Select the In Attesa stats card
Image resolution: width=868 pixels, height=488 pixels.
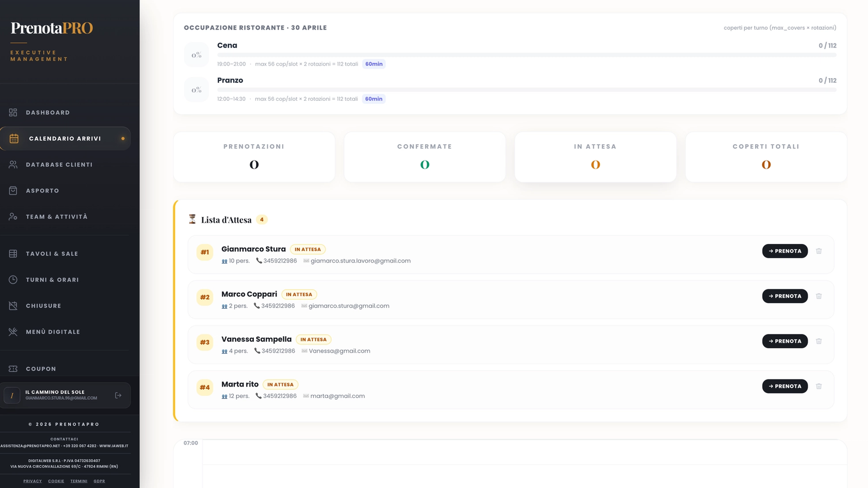click(x=596, y=157)
